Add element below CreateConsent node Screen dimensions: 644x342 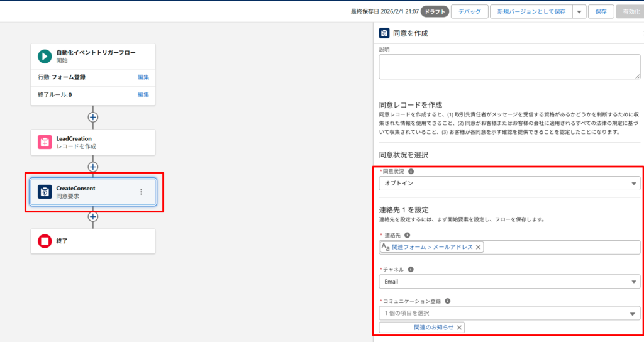tap(93, 216)
